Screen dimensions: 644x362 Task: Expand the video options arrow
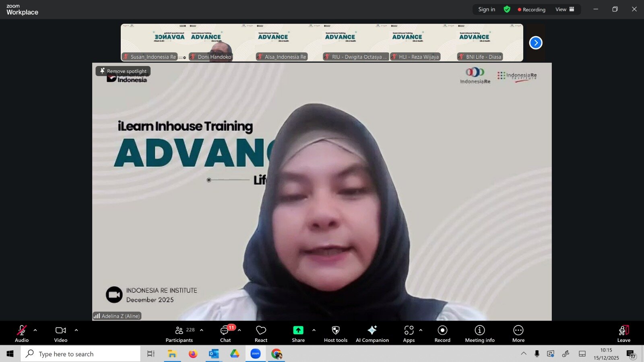[x=76, y=330]
